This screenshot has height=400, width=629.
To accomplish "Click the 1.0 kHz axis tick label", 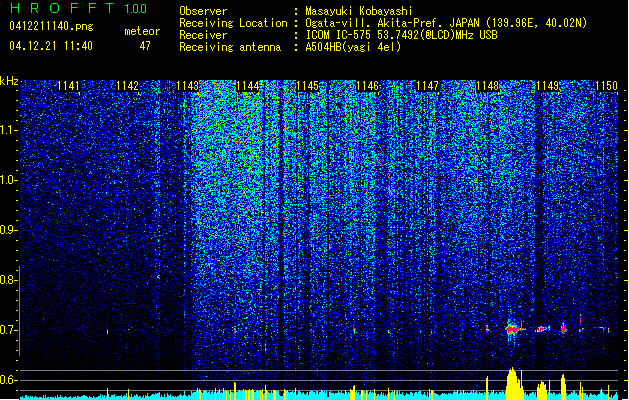I will (8, 180).
